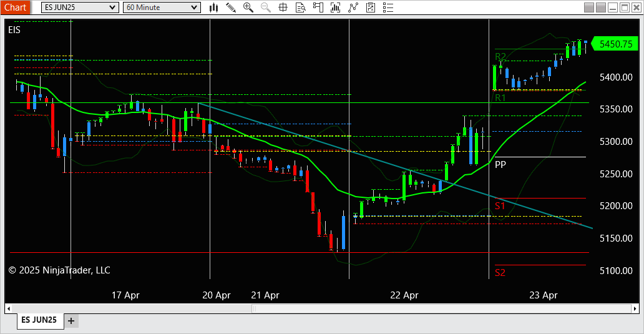Image resolution: width=644 pixels, height=334 pixels.
Task: Open the strategies icon
Action: click(353, 7)
